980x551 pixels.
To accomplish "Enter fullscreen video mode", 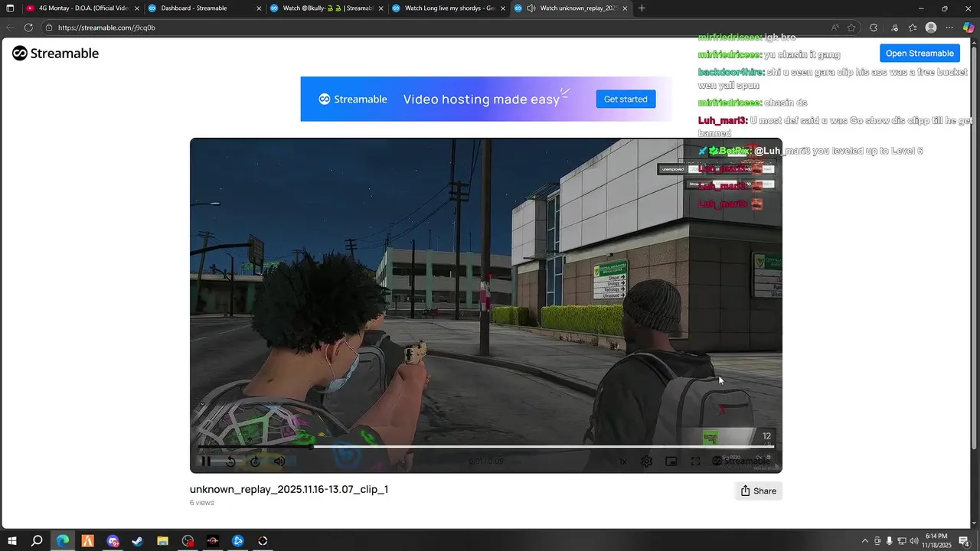I will [x=696, y=461].
